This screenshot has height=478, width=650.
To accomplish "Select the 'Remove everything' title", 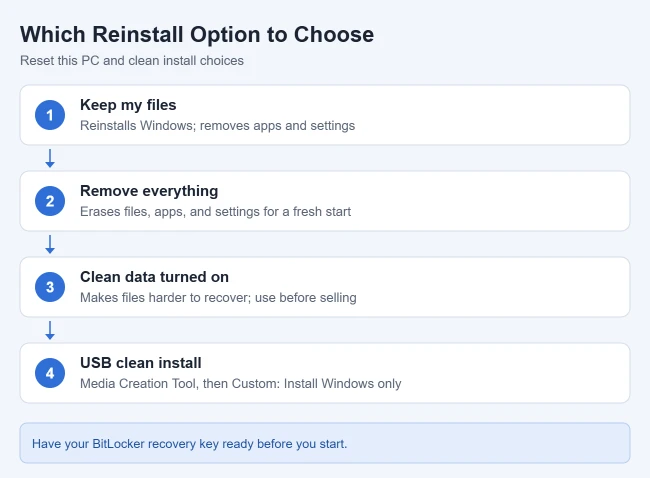I will [x=149, y=191].
